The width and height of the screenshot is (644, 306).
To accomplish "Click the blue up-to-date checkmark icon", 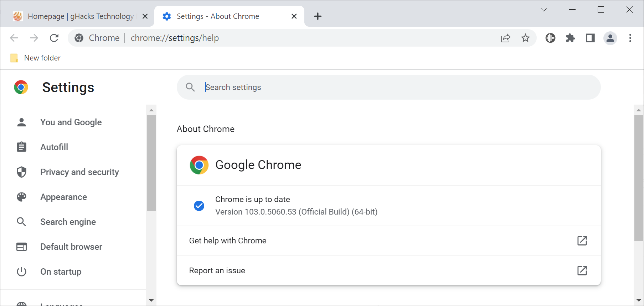I will click(199, 206).
